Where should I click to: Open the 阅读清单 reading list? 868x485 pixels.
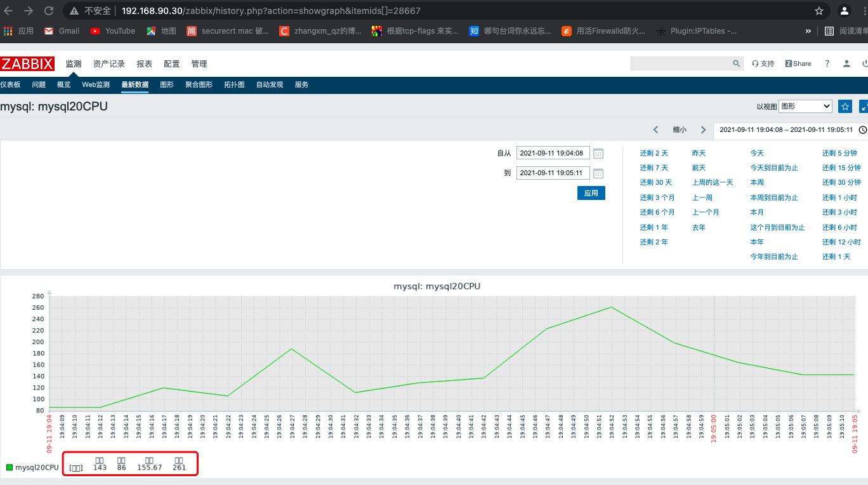tap(846, 30)
